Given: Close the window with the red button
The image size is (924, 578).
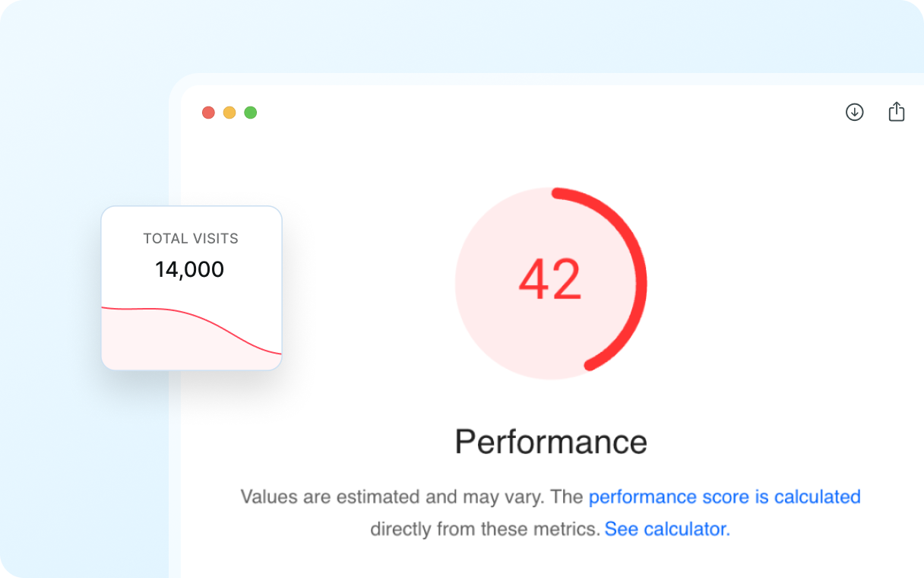Looking at the screenshot, I should [208, 113].
